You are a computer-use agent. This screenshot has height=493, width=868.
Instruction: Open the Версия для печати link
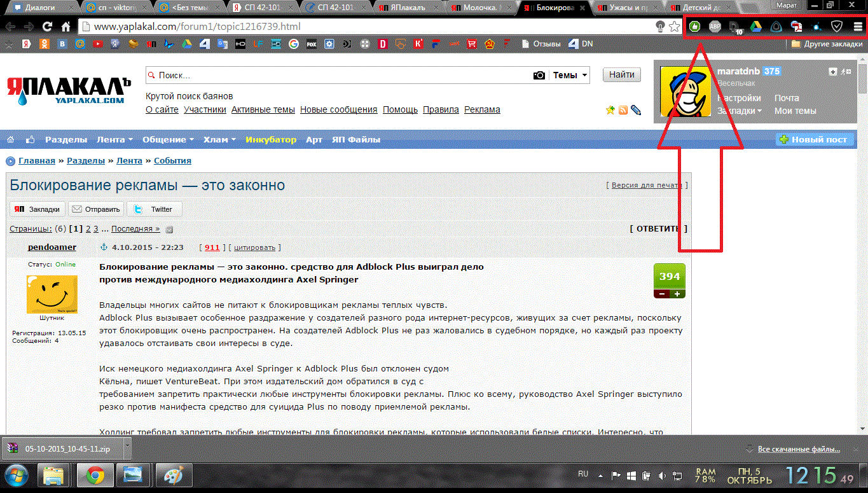tap(647, 185)
